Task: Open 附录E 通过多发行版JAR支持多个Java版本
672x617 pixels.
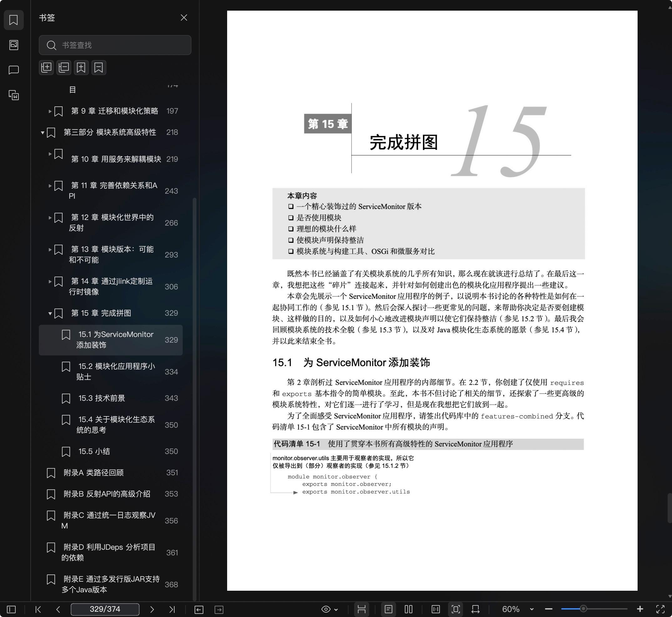Action: coord(110,584)
